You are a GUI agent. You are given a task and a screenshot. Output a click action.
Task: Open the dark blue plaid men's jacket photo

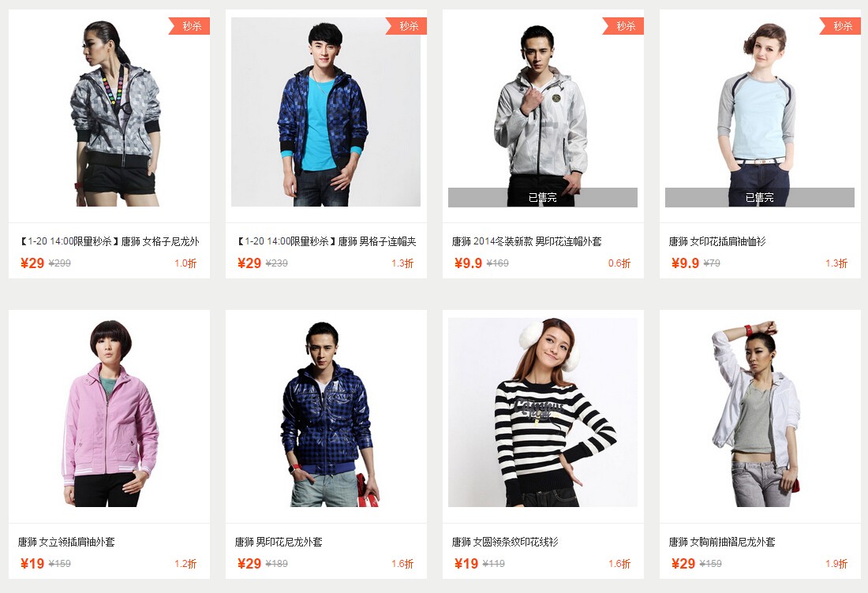(x=325, y=412)
